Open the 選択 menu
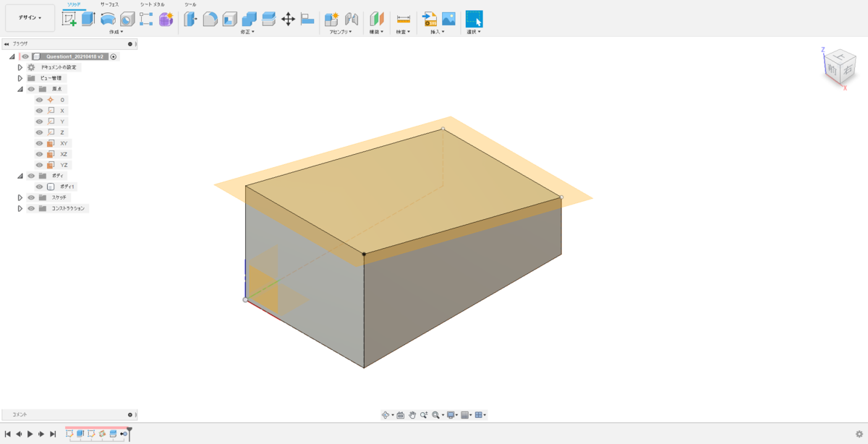 [474, 32]
